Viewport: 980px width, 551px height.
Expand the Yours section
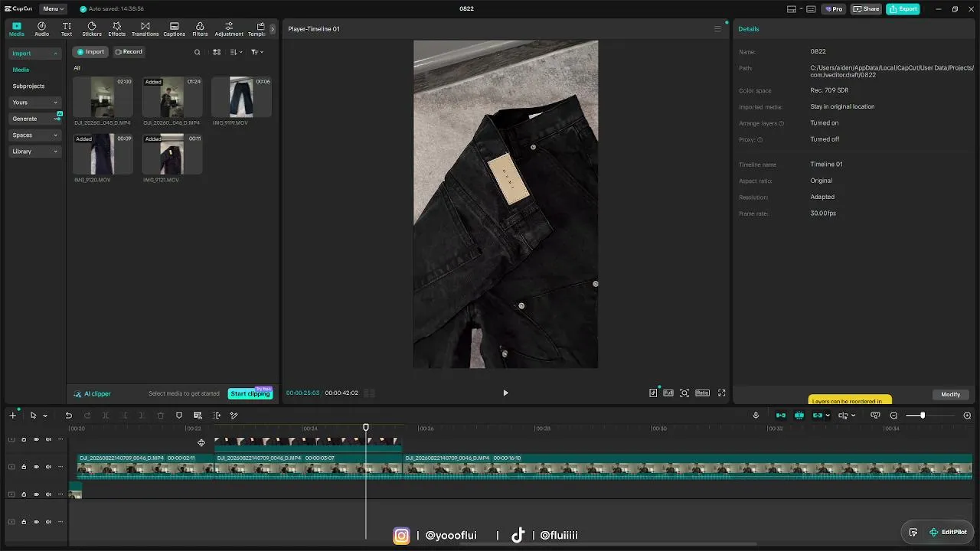point(35,103)
